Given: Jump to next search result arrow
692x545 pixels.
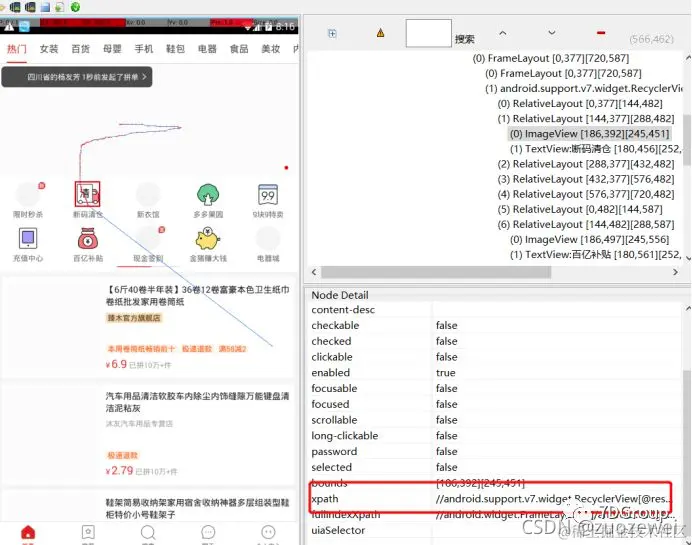Looking at the screenshot, I should point(552,33).
